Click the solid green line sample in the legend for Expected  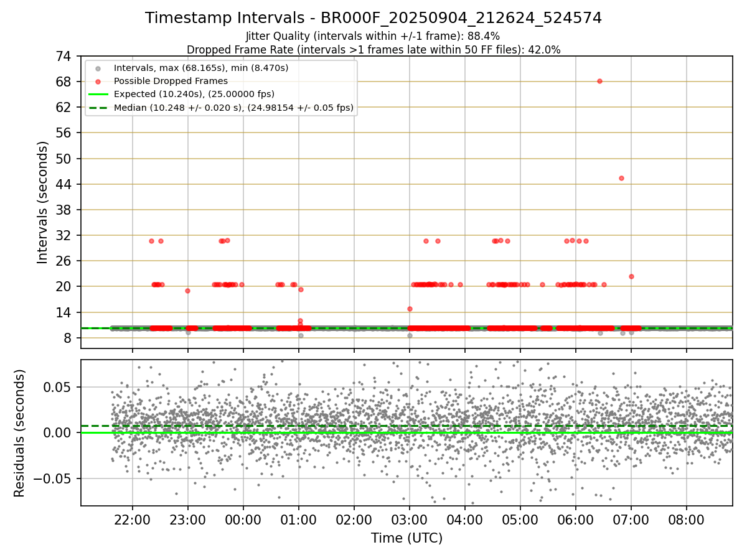tap(98, 95)
